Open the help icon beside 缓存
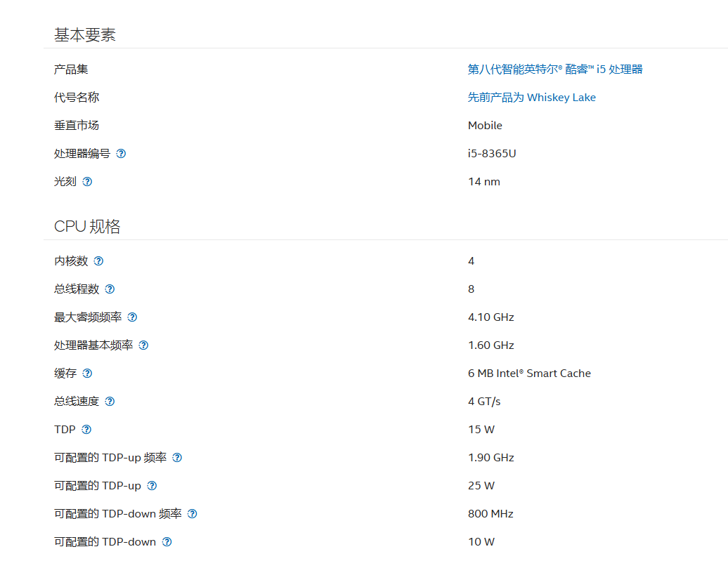This screenshot has height=561, width=728. (87, 373)
